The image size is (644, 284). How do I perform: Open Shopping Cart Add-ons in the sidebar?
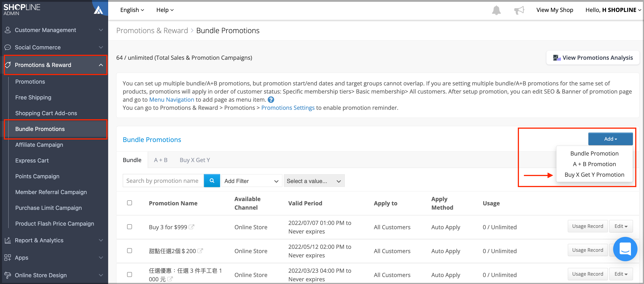pyautogui.click(x=46, y=113)
